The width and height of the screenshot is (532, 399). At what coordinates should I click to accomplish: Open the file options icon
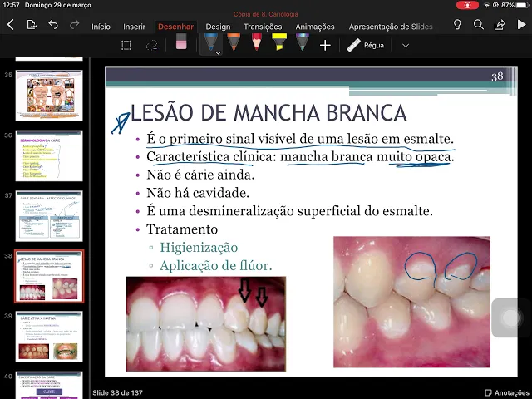[32, 25]
